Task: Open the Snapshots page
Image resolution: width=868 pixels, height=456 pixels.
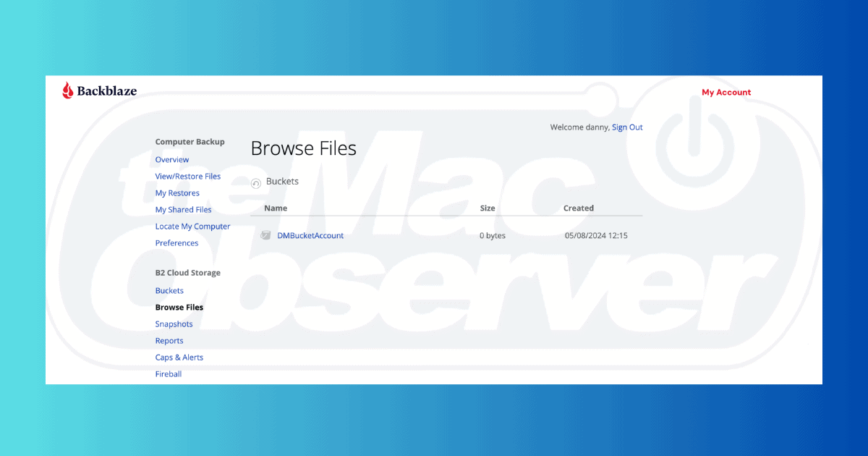Action: point(174,324)
